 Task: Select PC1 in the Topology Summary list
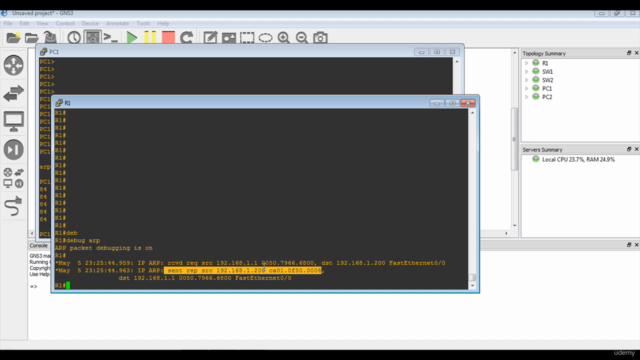pyautogui.click(x=547, y=88)
